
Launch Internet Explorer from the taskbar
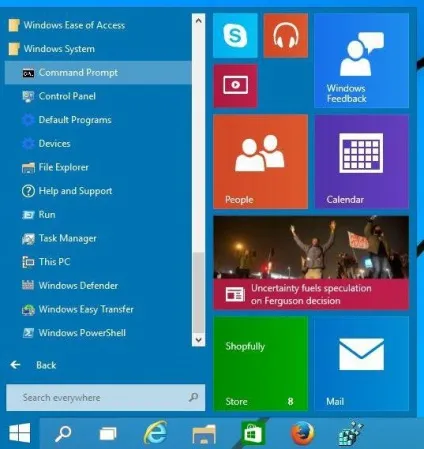coord(156,433)
